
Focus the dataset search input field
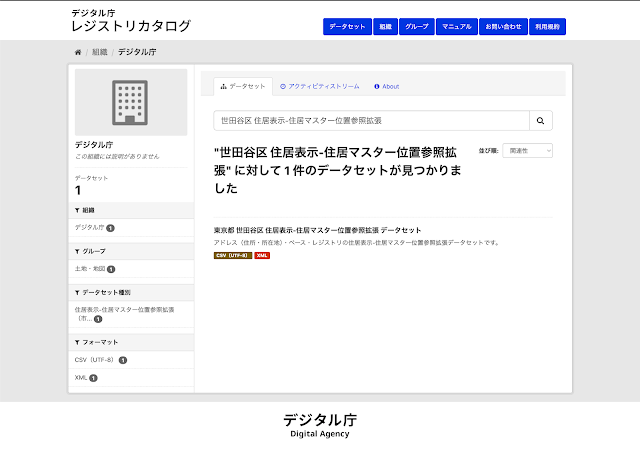tap(371, 120)
